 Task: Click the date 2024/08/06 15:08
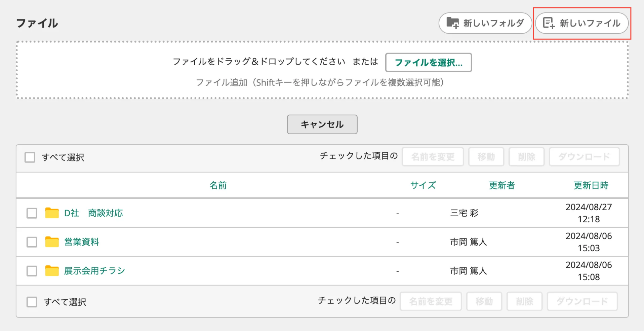pyautogui.click(x=589, y=271)
